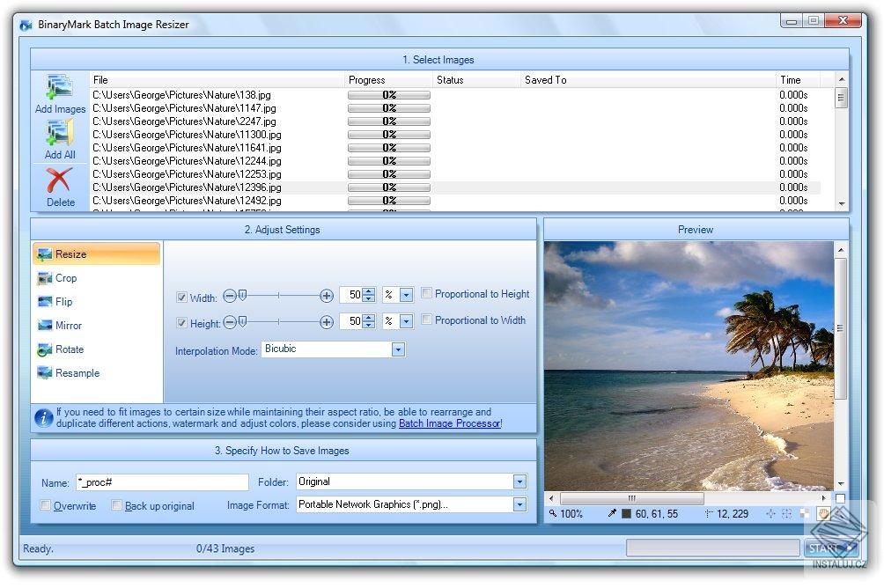Open the Image Format dropdown
Image resolution: width=884 pixels, height=588 pixels.
pyautogui.click(x=518, y=503)
